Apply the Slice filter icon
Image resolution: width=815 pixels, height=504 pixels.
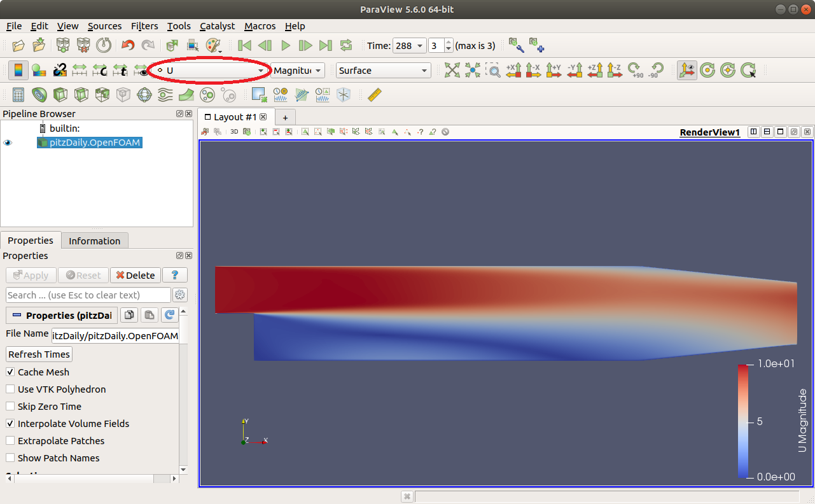pyautogui.click(x=81, y=95)
